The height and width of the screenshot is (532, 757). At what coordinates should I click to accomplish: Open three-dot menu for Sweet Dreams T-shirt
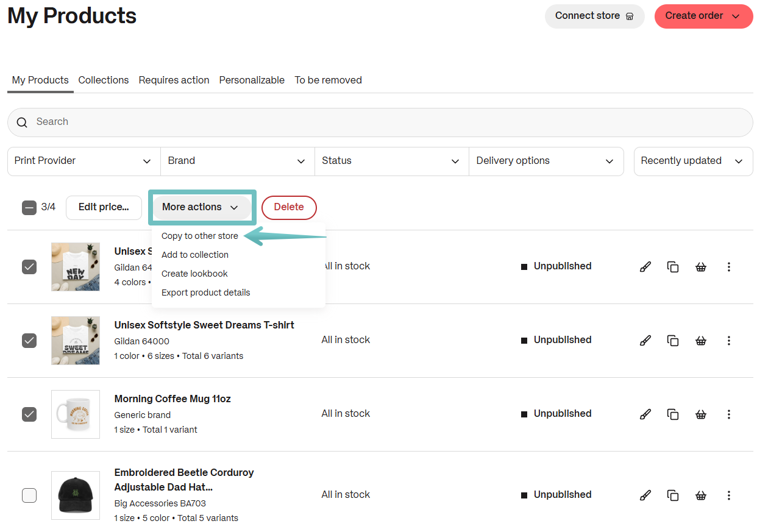pyautogui.click(x=729, y=341)
